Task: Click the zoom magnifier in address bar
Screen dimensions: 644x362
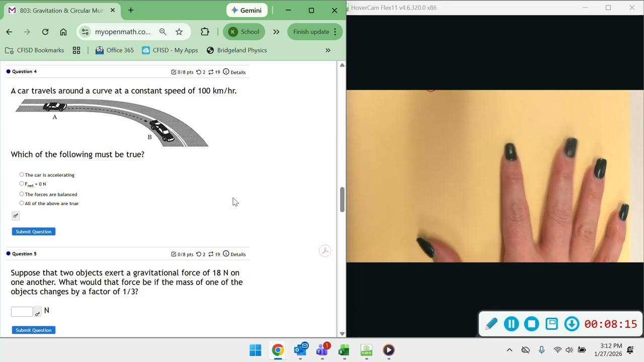Action: click(x=163, y=32)
